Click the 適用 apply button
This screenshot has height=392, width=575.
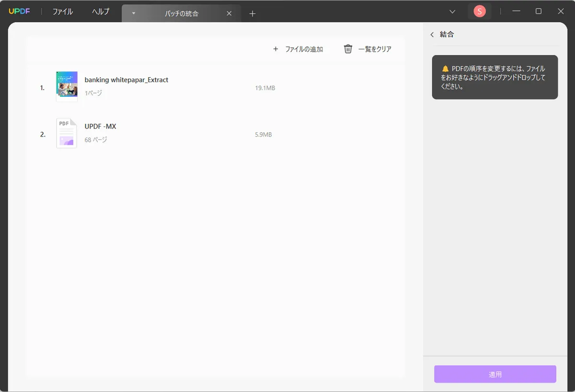click(x=495, y=374)
